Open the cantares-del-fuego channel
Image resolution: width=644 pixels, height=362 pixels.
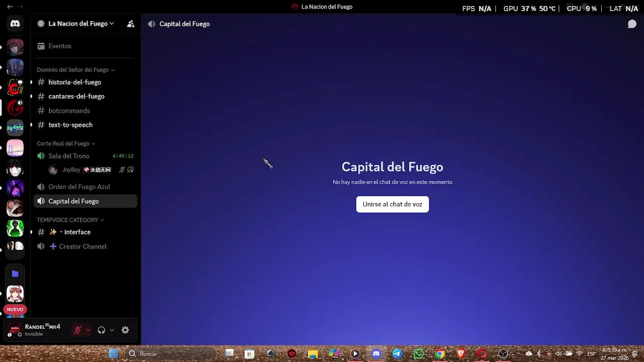[x=85, y=96]
